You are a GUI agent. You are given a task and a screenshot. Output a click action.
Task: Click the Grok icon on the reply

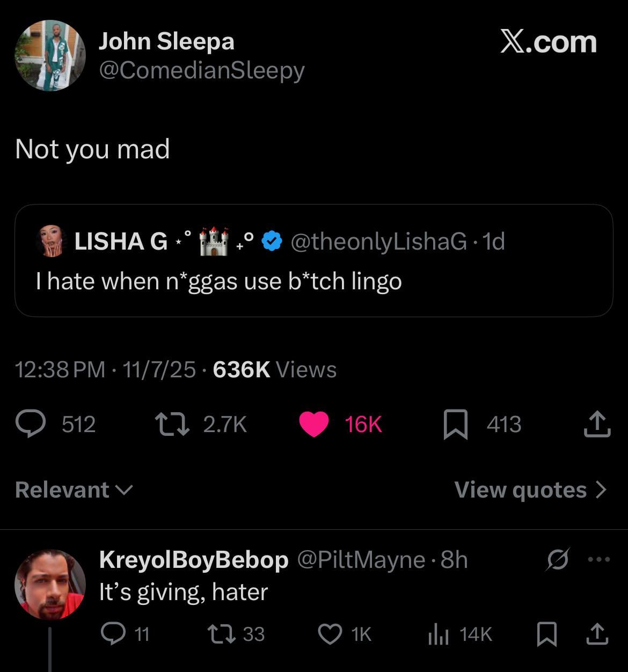coord(558,560)
